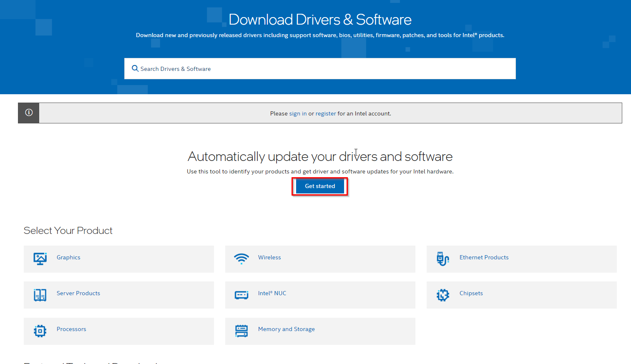Click the Select Your Product heading
Viewport: 631px width, 364px height.
click(68, 231)
